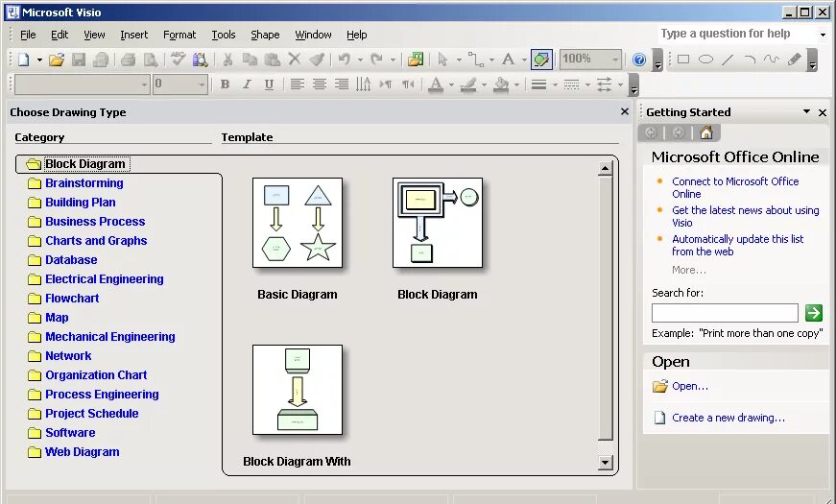This screenshot has width=836, height=504.
Task: Click the Fill Color bucket button
Action: (x=501, y=84)
